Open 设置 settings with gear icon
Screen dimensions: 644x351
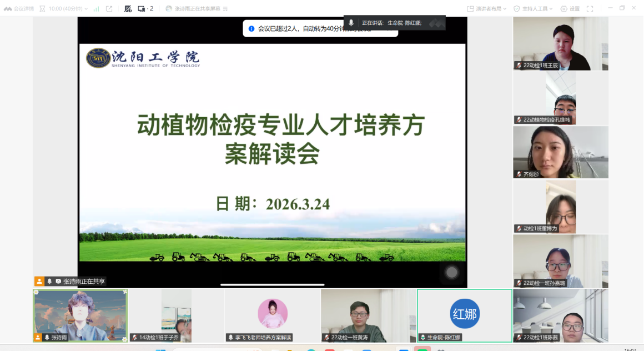click(x=570, y=9)
